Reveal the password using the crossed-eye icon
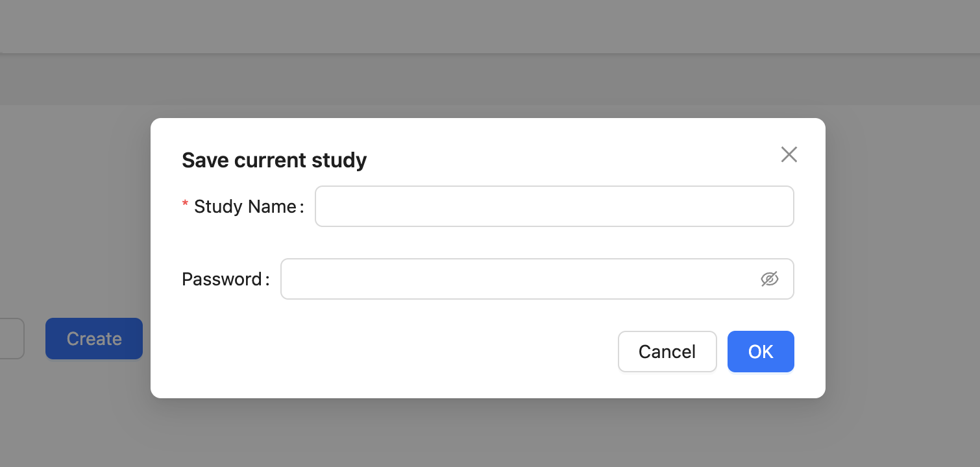980x467 pixels. (770, 278)
